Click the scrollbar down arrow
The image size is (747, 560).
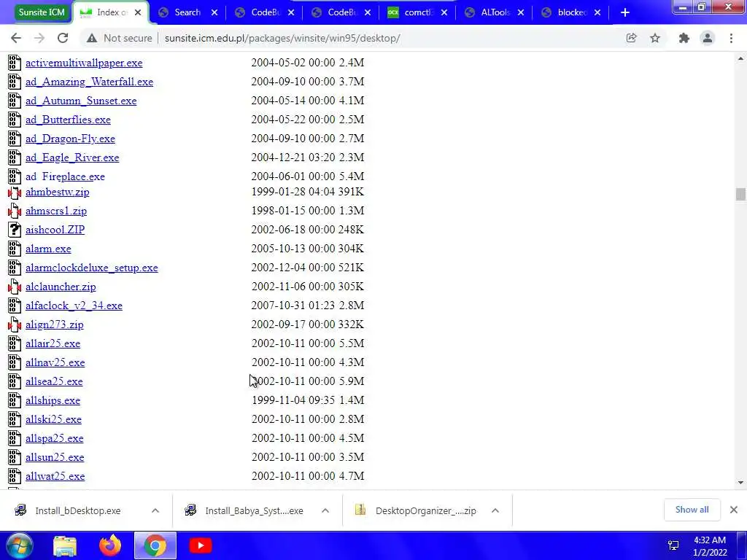click(740, 483)
